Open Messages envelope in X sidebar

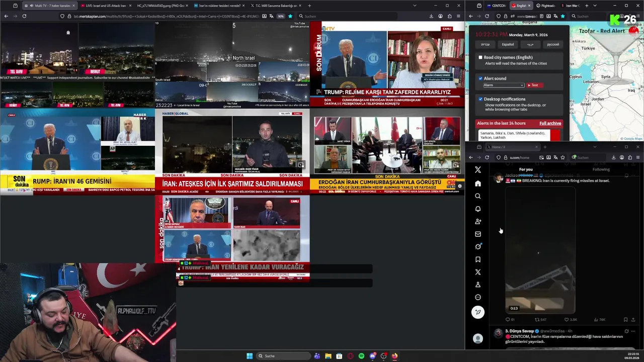[478, 234]
